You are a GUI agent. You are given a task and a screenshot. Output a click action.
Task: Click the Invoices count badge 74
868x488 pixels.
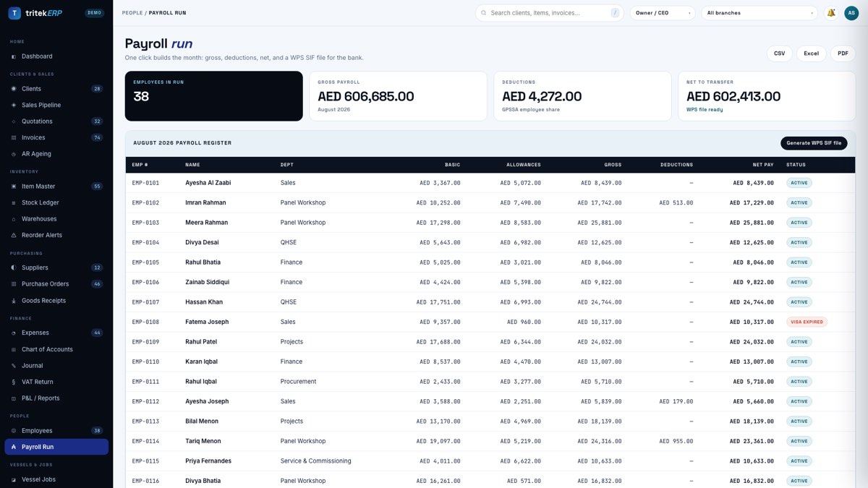(97, 137)
